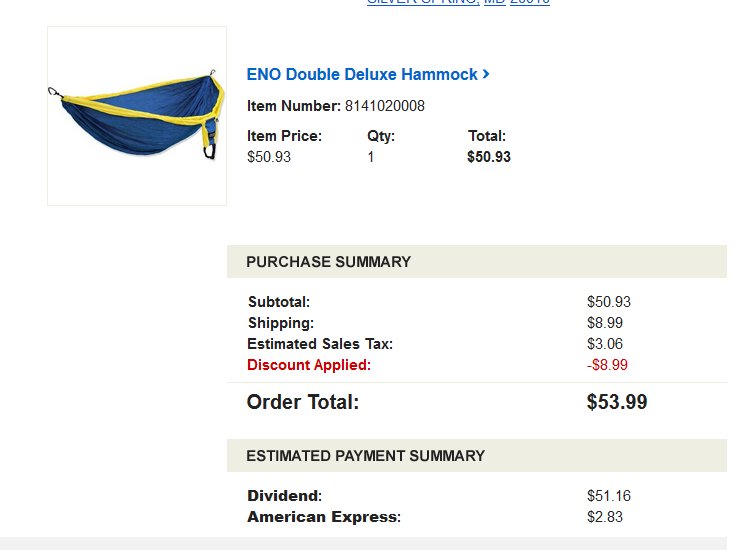Click the American Express amount $2.83
This screenshot has height=550, width=749.
[x=605, y=517]
